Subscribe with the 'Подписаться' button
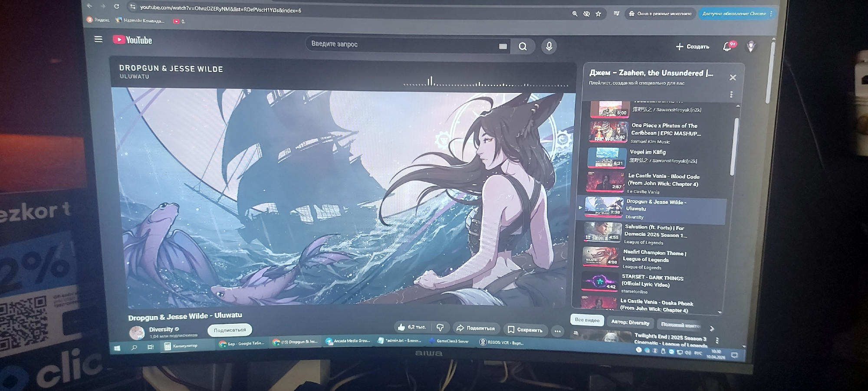The height and width of the screenshot is (391, 868). (x=230, y=330)
